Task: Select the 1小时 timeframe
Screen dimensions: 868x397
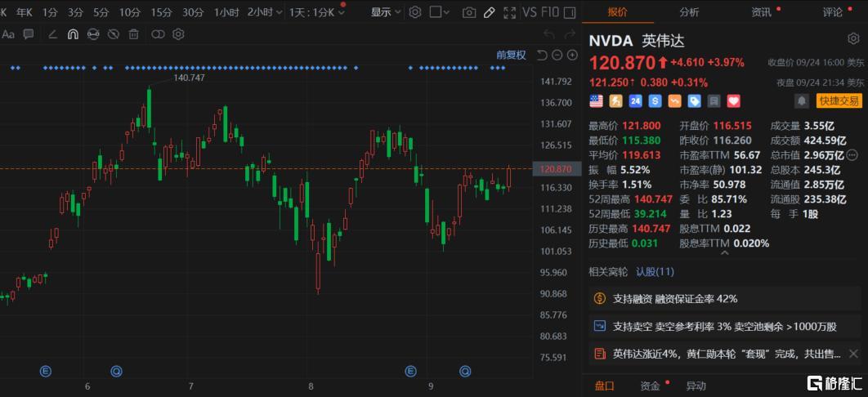Action: pyautogui.click(x=226, y=12)
